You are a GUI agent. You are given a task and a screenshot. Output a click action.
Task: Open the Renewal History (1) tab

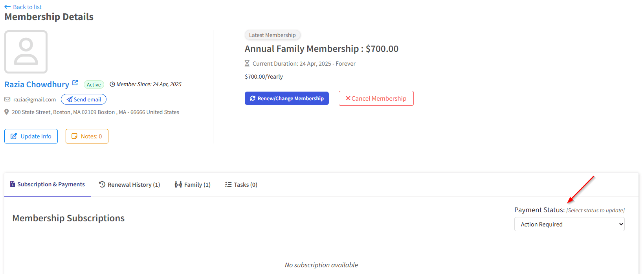click(x=130, y=185)
